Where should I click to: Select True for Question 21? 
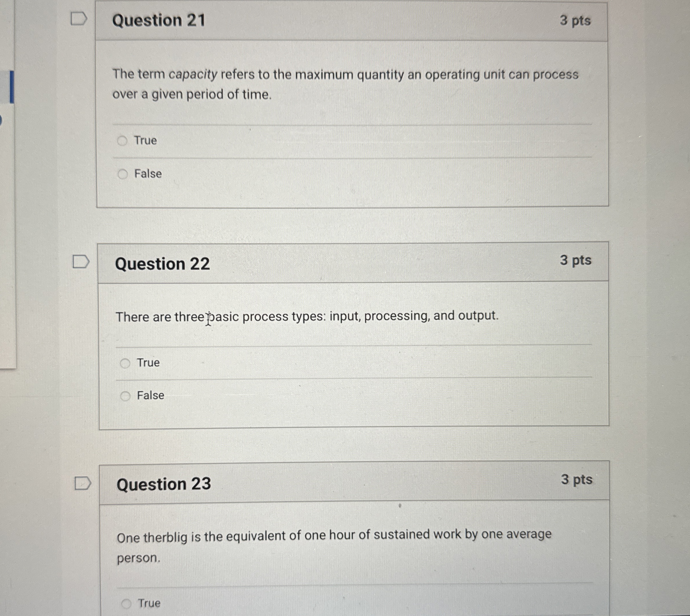(x=123, y=140)
